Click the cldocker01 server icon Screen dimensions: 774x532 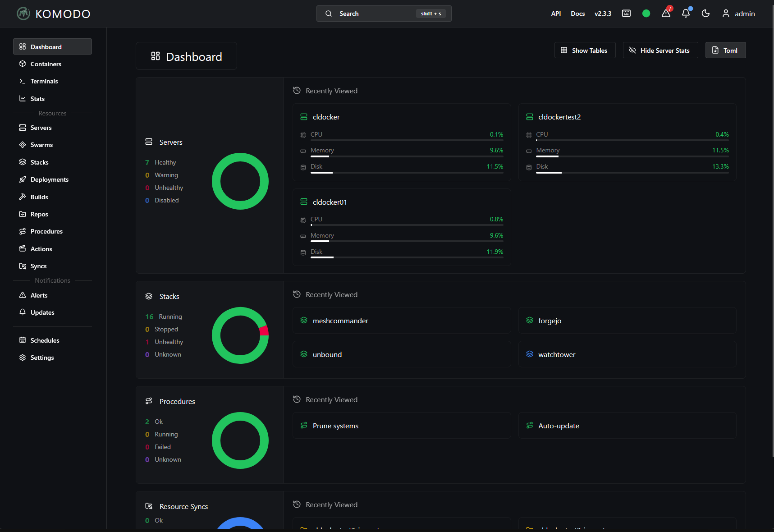[304, 202]
